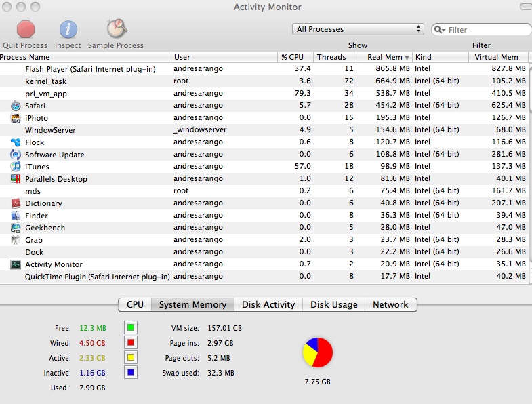532x404 pixels.
Task: Select the mds process name
Action: click(33, 191)
